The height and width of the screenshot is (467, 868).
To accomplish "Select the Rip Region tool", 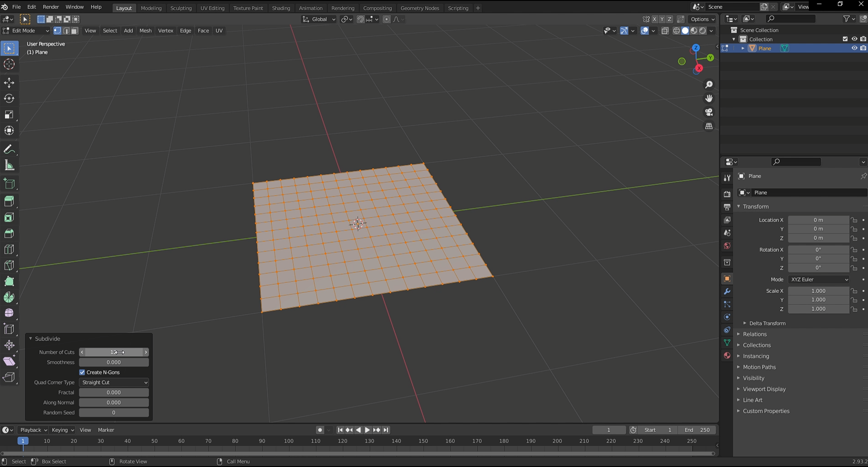I will 9,377.
